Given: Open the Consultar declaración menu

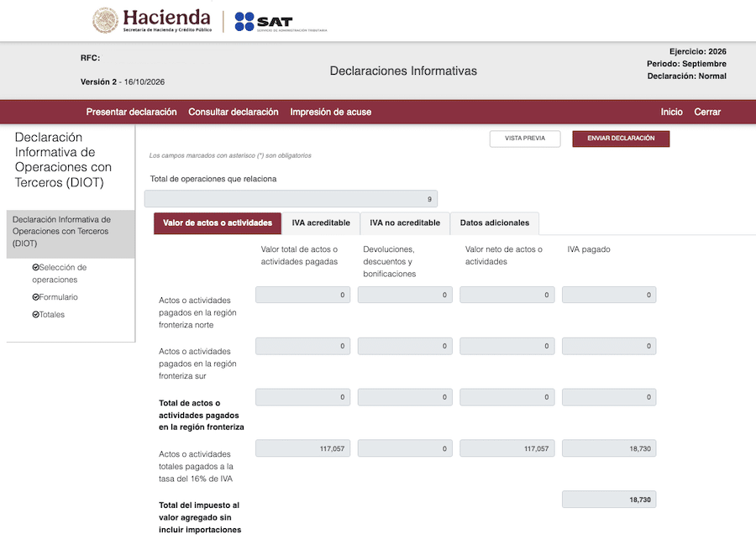Looking at the screenshot, I should pos(234,112).
